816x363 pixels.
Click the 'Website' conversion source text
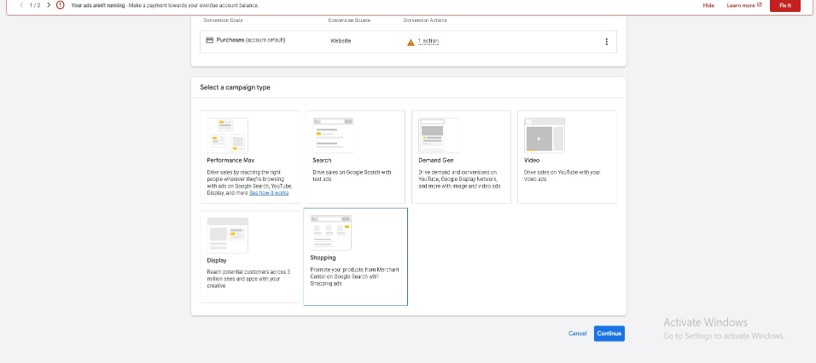(340, 41)
